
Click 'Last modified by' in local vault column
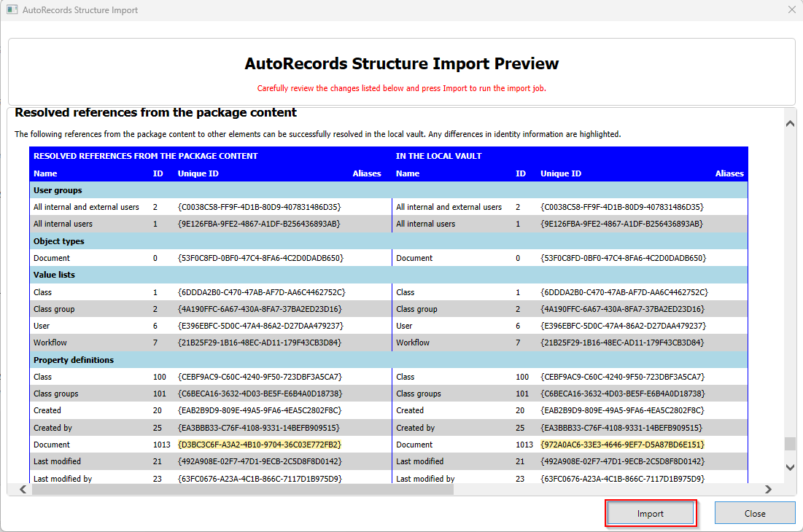pos(426,479)
